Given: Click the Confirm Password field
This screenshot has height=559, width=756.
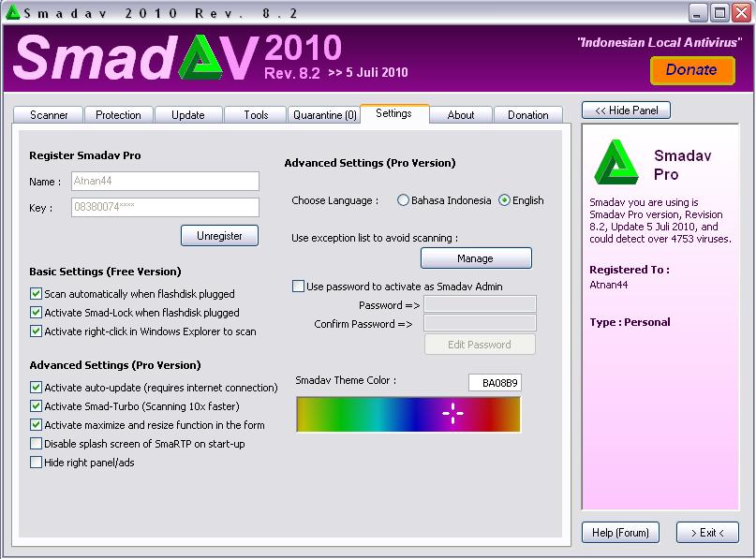Looking at the screenshot, I should tap(480, 323).
